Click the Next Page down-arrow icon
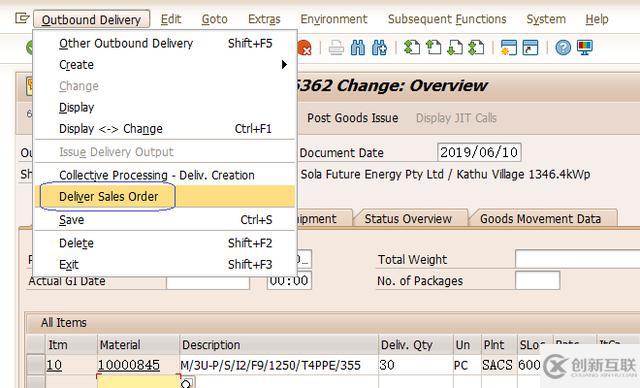This screenshot has width=640, height=388. coord(455,48)
